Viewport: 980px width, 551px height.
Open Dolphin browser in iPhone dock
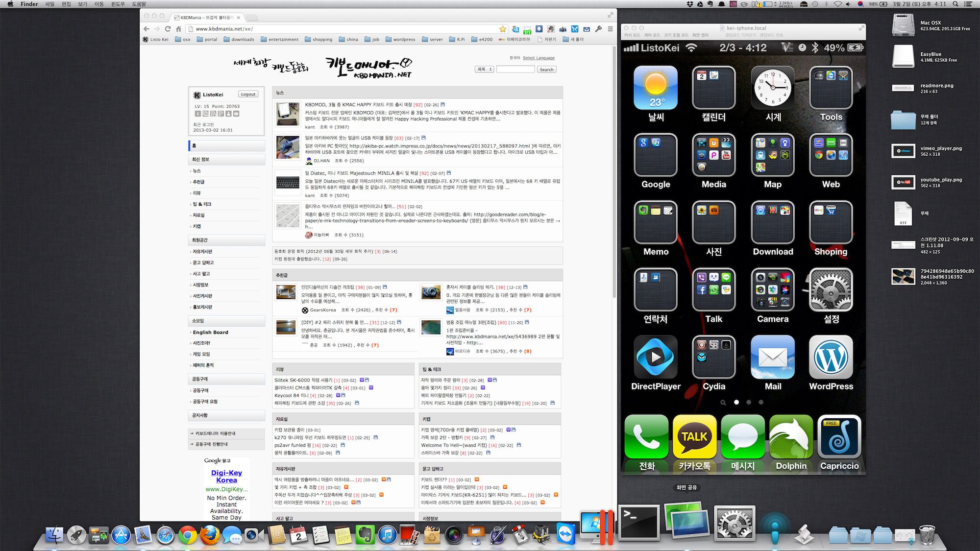point(791,437)
